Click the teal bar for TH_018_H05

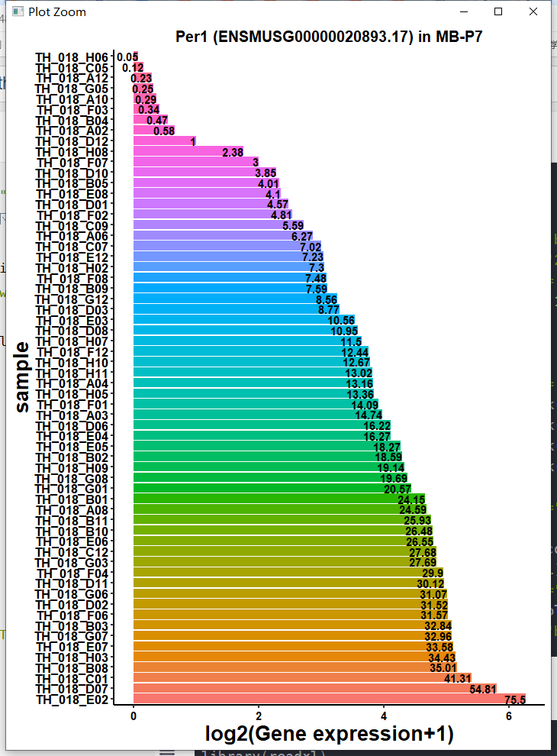click(x=253, y=394)
